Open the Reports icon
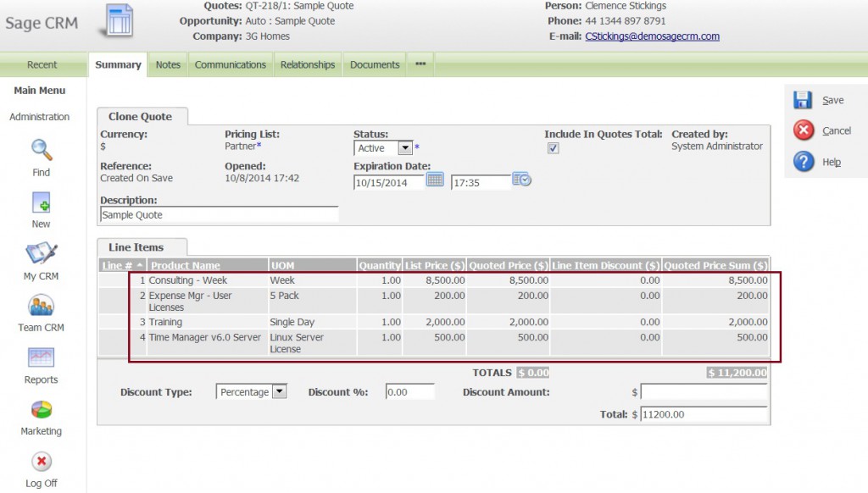The image size is (868, 493). point(41,357)
